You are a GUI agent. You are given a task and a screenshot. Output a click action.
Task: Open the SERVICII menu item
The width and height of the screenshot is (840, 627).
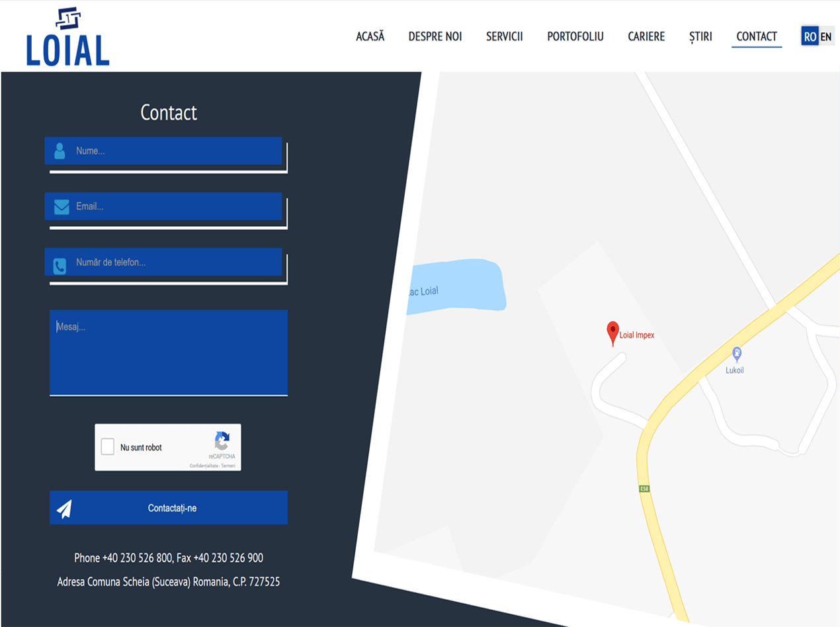[504, 36]
